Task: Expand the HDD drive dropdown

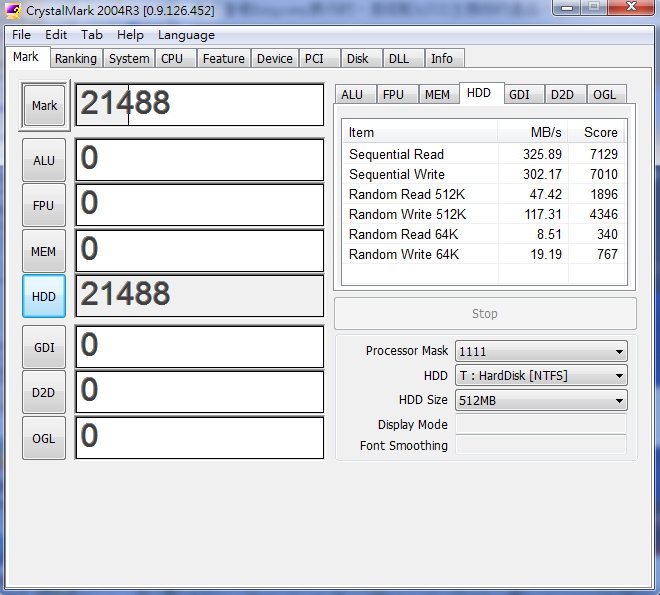Action: click(541, 375)
